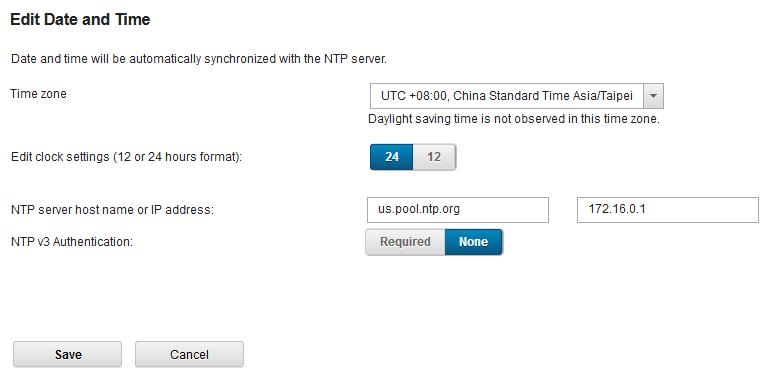The width and height of the screenshot is (768, 382).
Task: Click the us.pool.ntp.org server field
Action: (x=458, y=210)
